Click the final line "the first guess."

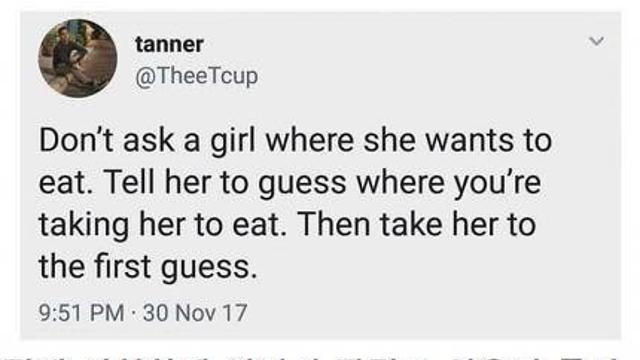[149, 267]
